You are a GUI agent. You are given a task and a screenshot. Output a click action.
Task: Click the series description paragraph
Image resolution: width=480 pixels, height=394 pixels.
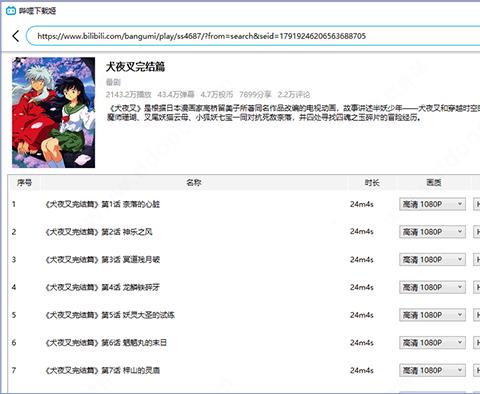(x=293, y=113)
